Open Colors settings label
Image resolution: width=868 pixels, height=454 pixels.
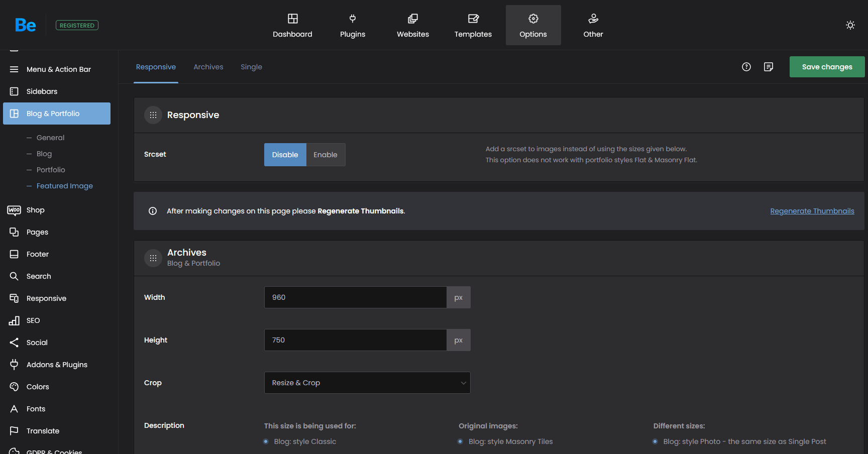point(38,387)
